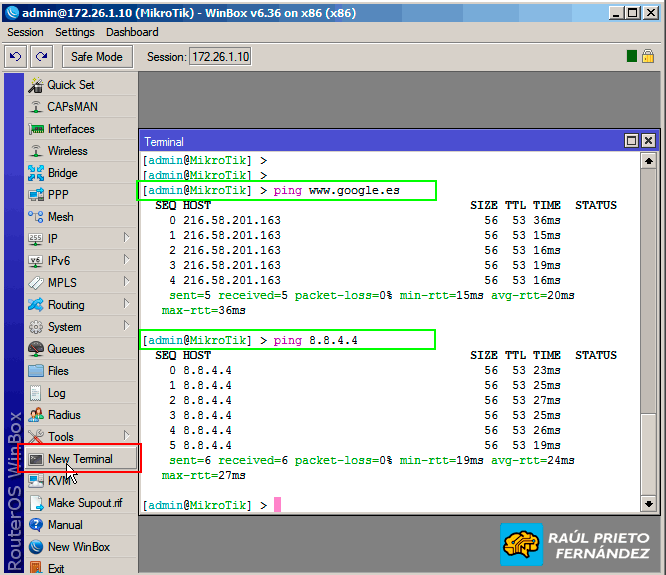Screen dimensions: 666x575
Task: Expand the Routing submenu
Action: coord(127,305)
